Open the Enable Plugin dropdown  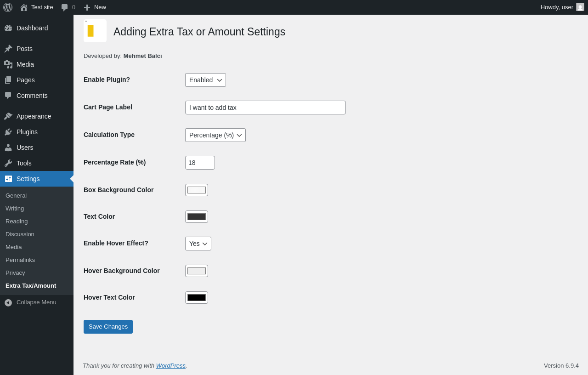tap(205, 80)
